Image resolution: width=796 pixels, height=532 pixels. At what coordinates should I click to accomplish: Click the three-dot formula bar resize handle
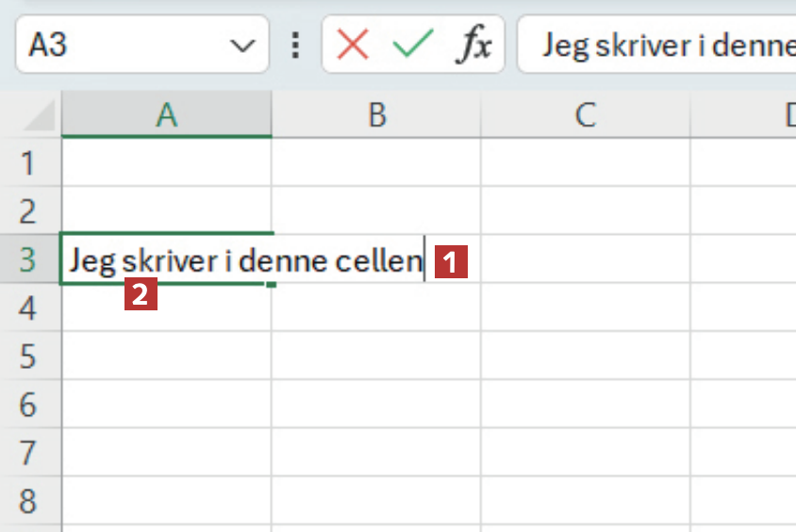coord(297,44)
